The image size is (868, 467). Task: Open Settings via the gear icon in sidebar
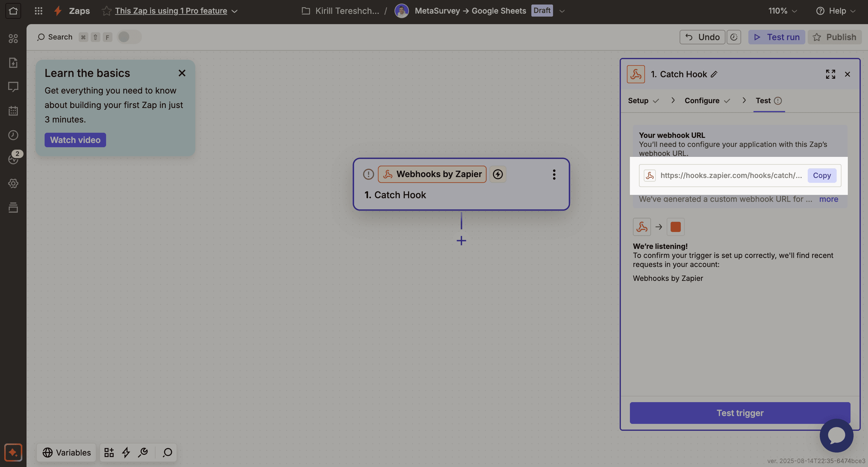(13, 183)
